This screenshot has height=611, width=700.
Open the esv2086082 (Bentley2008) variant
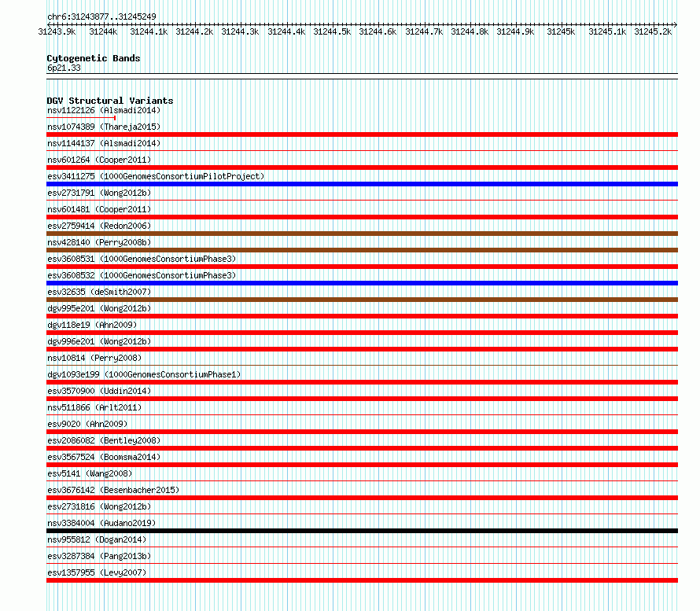click(x=104, y=440)
